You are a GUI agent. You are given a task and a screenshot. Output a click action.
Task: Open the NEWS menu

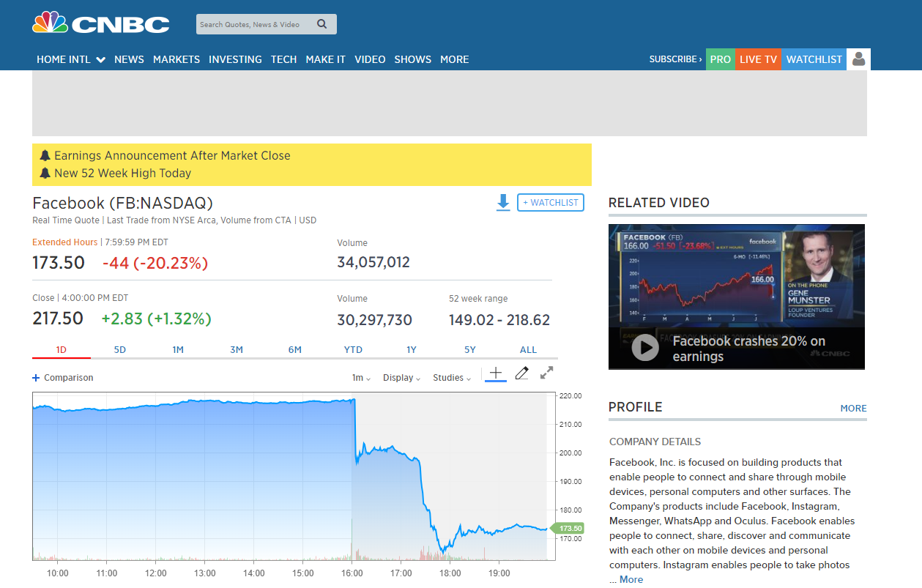[129, 59]
